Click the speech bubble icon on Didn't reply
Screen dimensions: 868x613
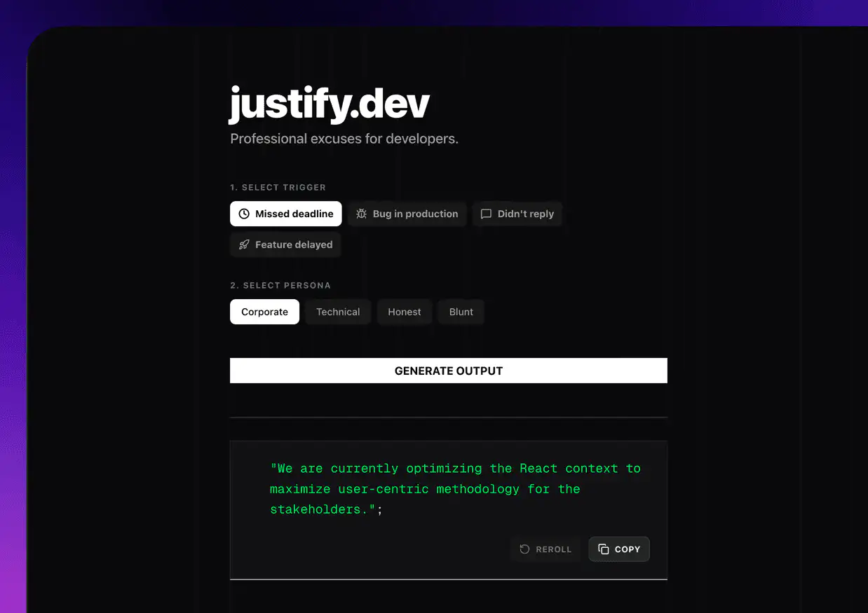point(486,214)
